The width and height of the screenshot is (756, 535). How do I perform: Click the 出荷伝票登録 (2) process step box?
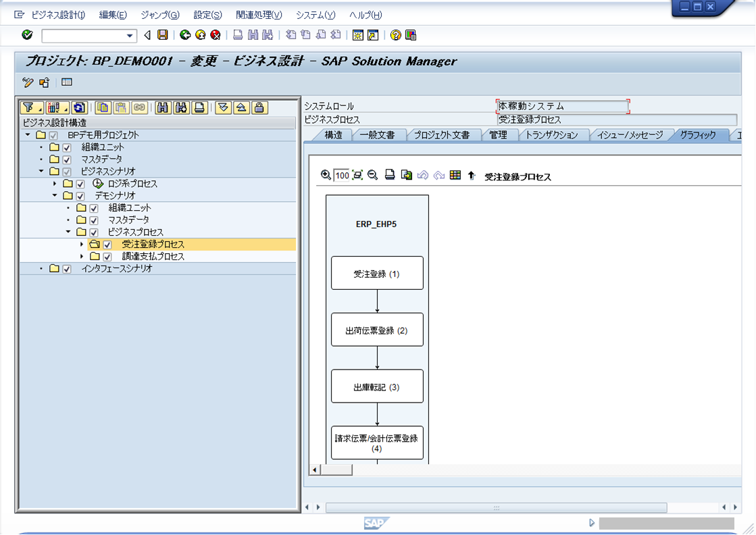click(x=377, y=330)
